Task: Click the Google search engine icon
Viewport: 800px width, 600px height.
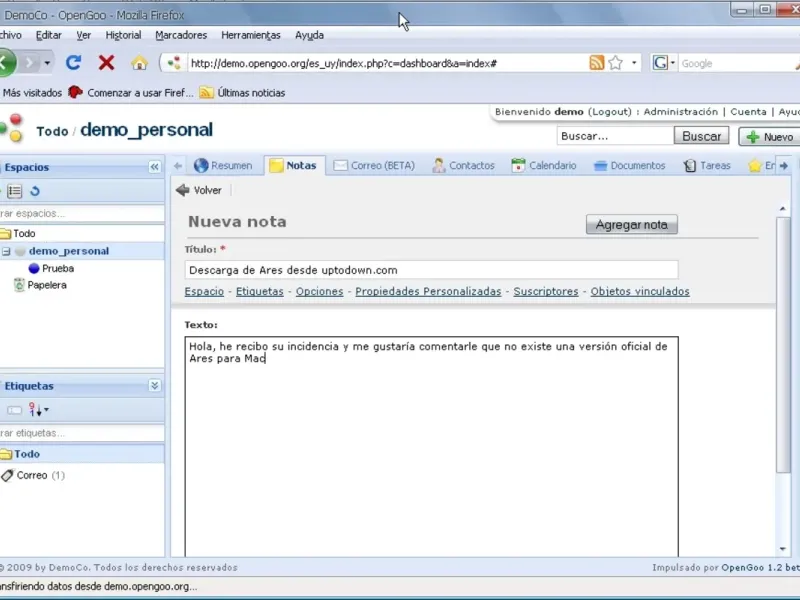Action: pyautogui.click(x=660, y=63)
